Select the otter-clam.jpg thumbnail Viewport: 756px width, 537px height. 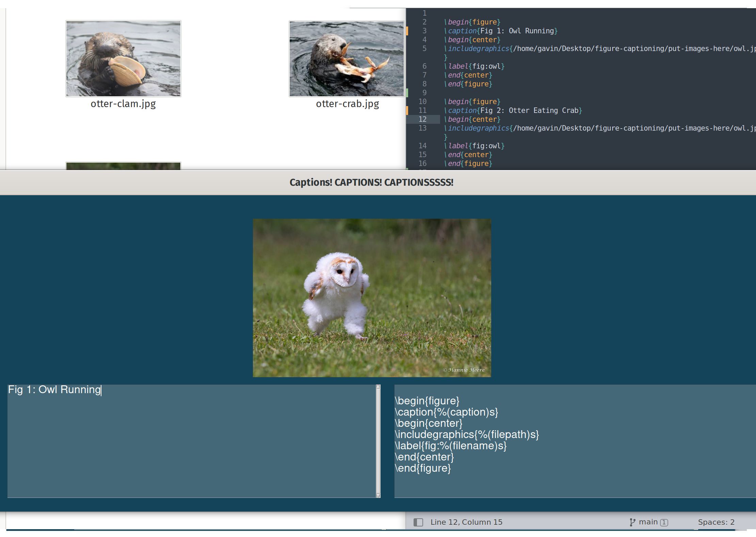(123, 58)
